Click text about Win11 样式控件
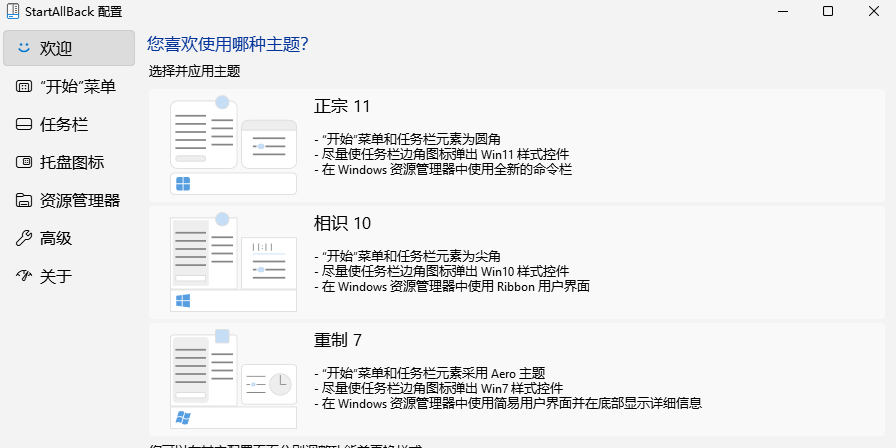This screenshot has height=448, width=896. click(442, 154)
